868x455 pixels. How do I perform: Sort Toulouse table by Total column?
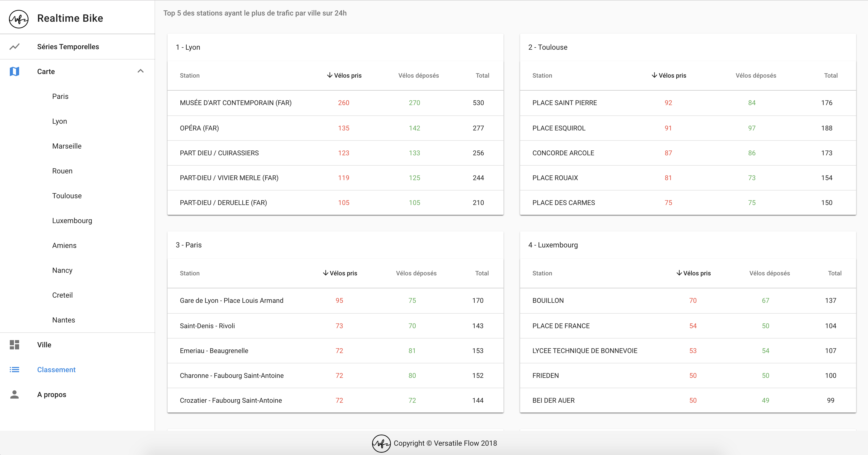pos(831,76)
